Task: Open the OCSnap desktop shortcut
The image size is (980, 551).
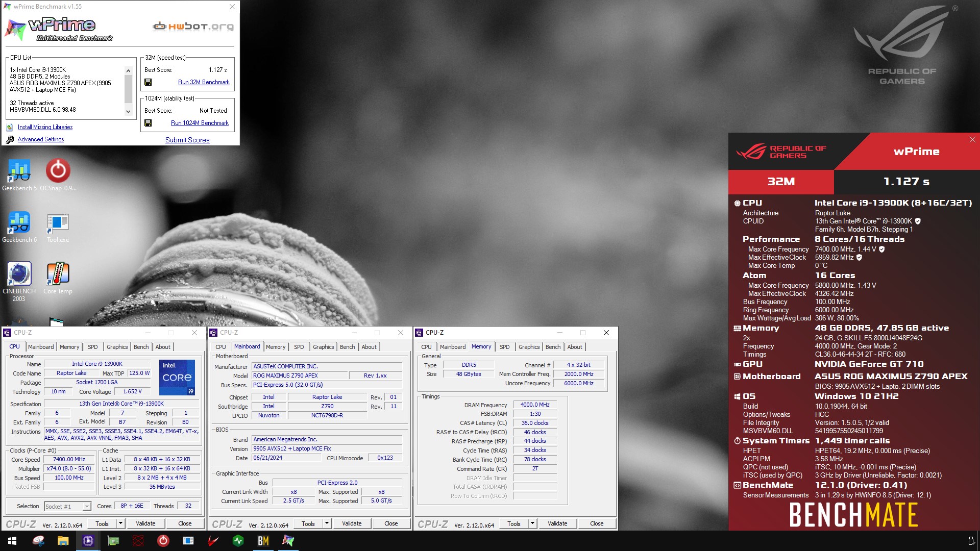Action: coord(58,175)
